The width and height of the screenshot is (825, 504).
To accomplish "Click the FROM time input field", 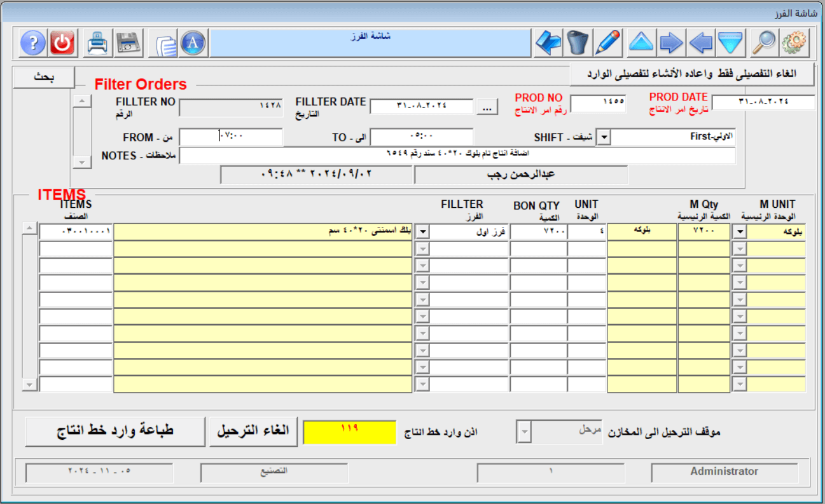I will point(231,137).
